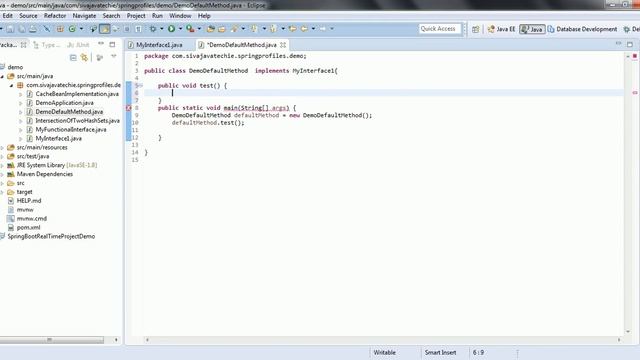Click the open folder toolbar icon
Screen dimensions: 640x360
[x=222, y=29]
